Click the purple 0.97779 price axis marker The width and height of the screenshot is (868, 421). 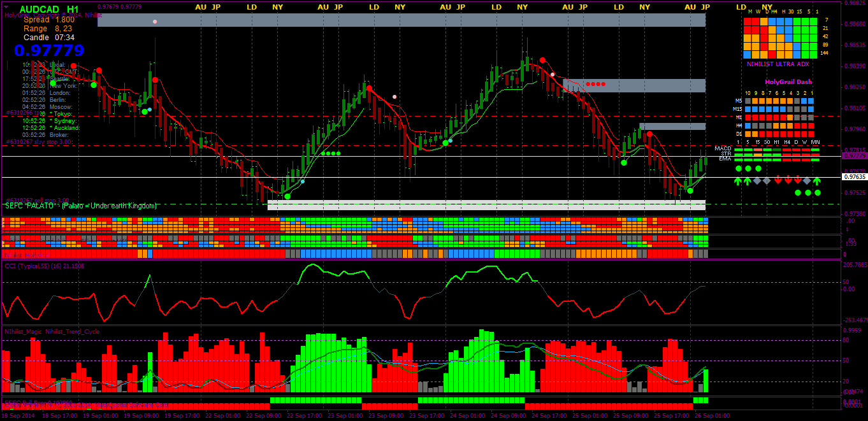coord(854,155)
